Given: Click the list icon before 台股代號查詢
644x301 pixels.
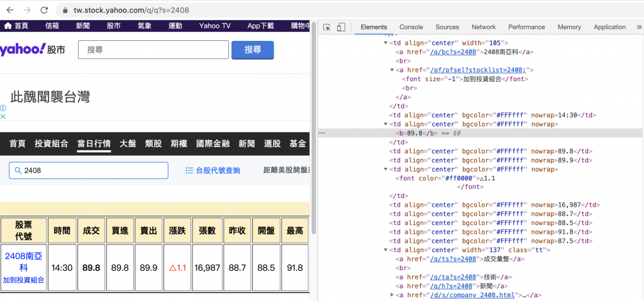Looking at the screenshot, I should 189,170.
